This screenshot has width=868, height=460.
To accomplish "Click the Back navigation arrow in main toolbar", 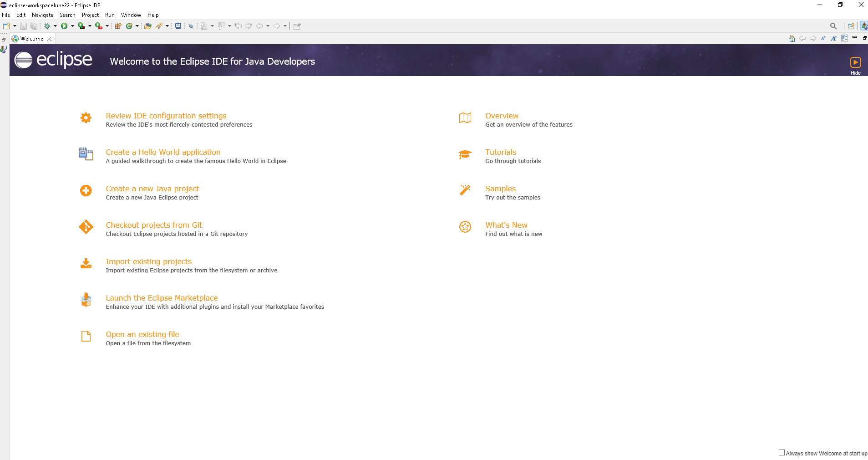I will pos(259,26).
